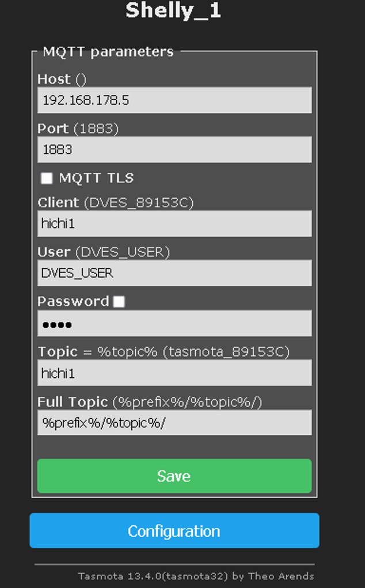
Task: Click the "Full Topic" label text
Action: coord(73,401)
